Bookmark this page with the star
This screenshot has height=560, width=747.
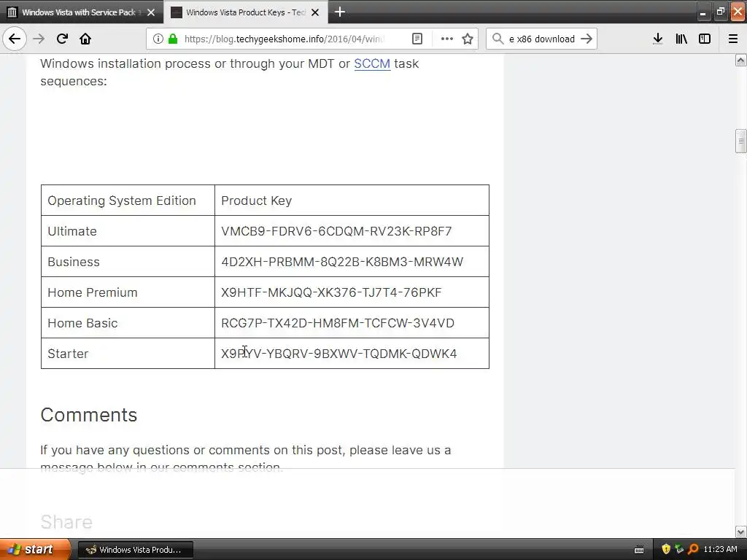468,39
